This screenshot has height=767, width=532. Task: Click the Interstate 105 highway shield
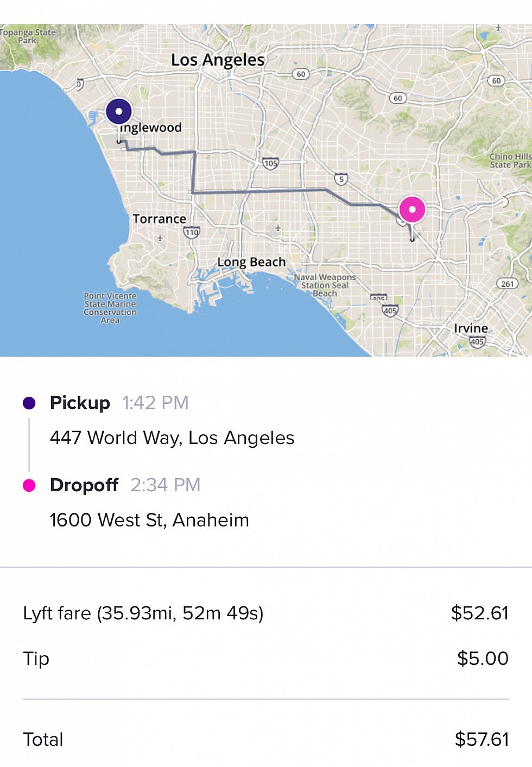[x=270, y=163]
